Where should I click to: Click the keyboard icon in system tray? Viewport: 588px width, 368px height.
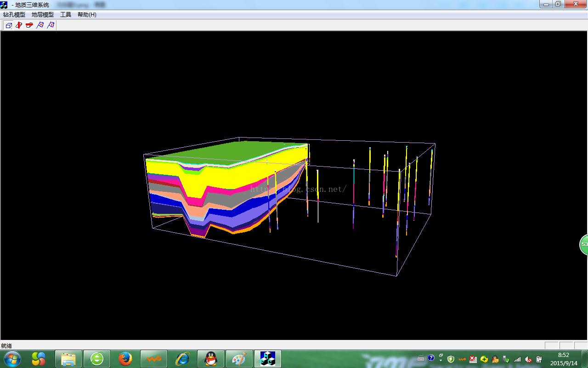click(421, 358)
